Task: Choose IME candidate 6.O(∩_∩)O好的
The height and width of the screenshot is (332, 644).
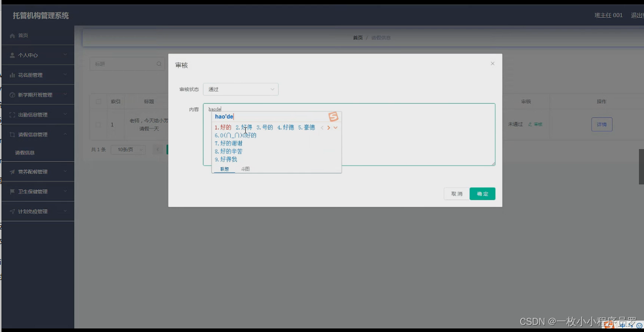Action: [x=236, y=135]
